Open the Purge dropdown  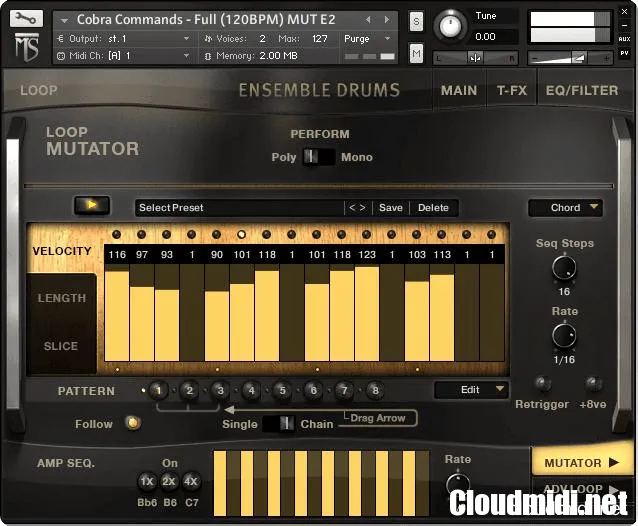click(363, 38)
